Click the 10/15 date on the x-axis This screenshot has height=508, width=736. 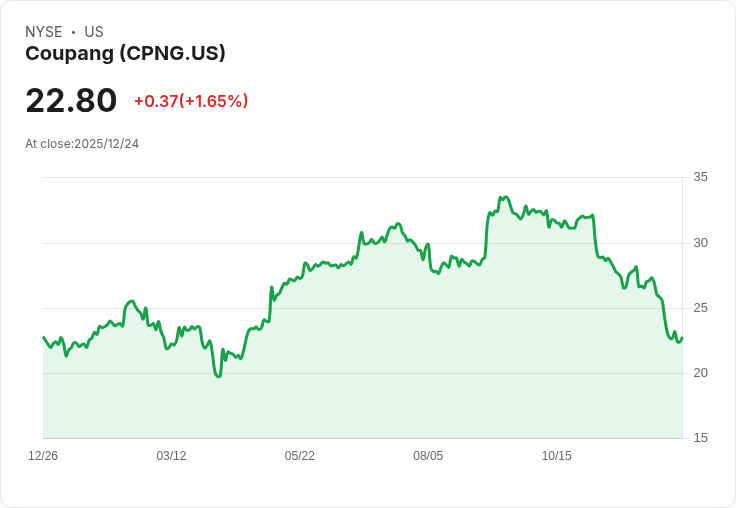pyautogui.click(x=556, y=456)
